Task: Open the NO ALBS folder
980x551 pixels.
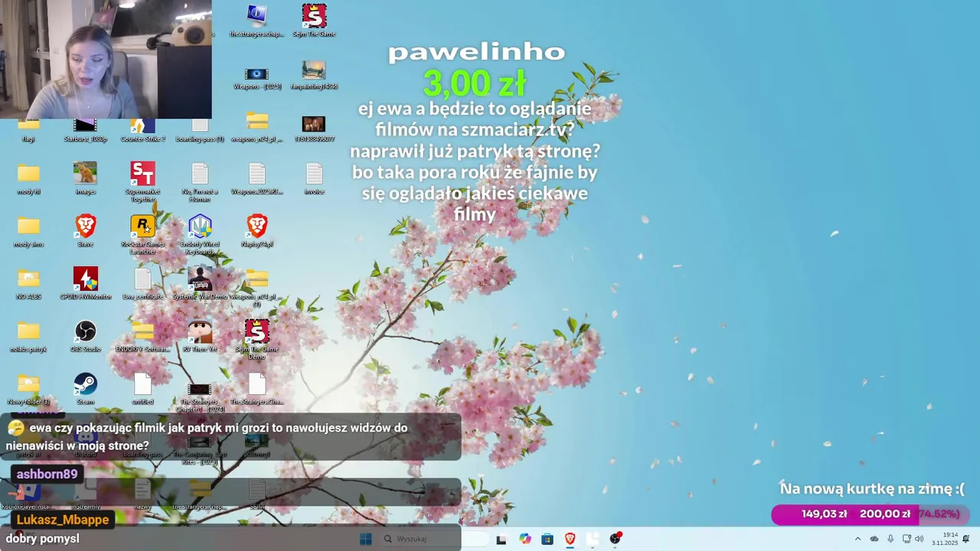Action: click(x=28, y=283)
